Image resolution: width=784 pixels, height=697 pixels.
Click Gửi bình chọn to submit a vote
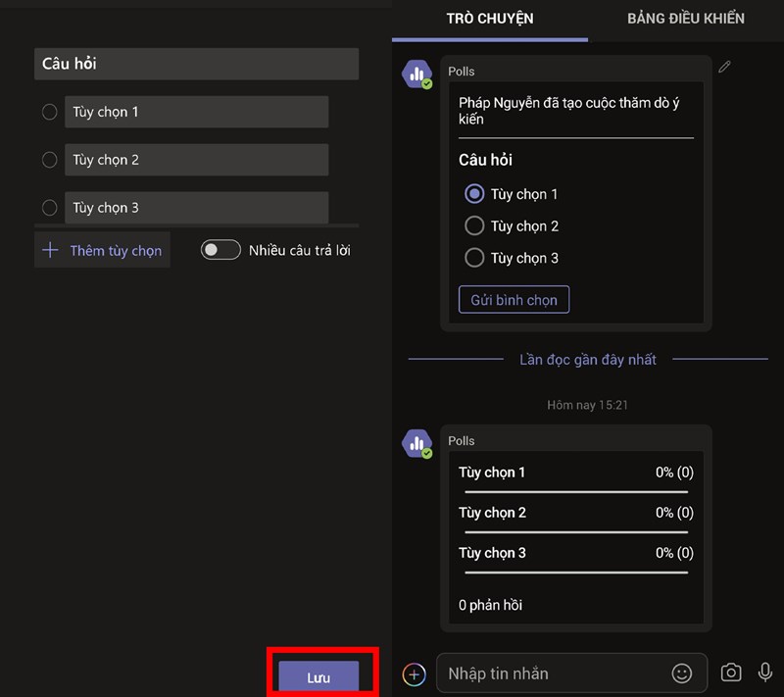tap(514, 299)
